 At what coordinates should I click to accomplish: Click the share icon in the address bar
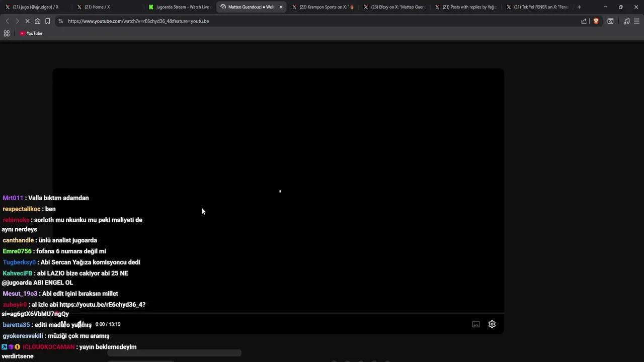[584, 21]
